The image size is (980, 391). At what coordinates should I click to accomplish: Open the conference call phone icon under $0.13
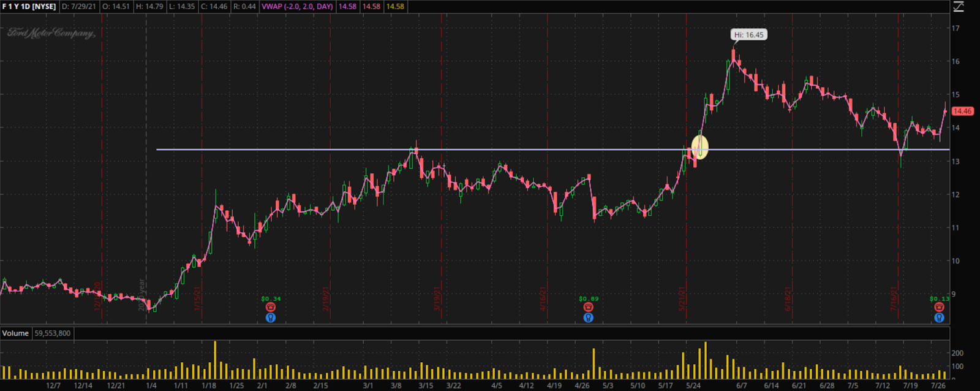939,308
